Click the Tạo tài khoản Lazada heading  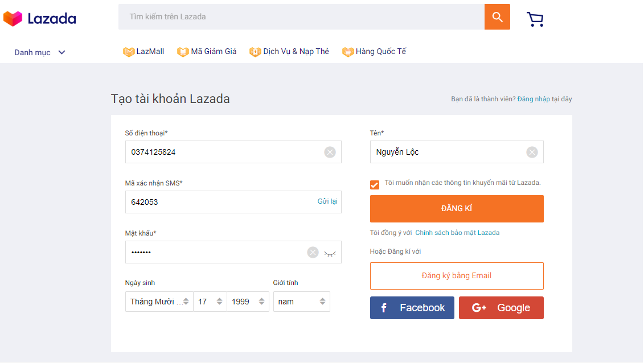170,99
